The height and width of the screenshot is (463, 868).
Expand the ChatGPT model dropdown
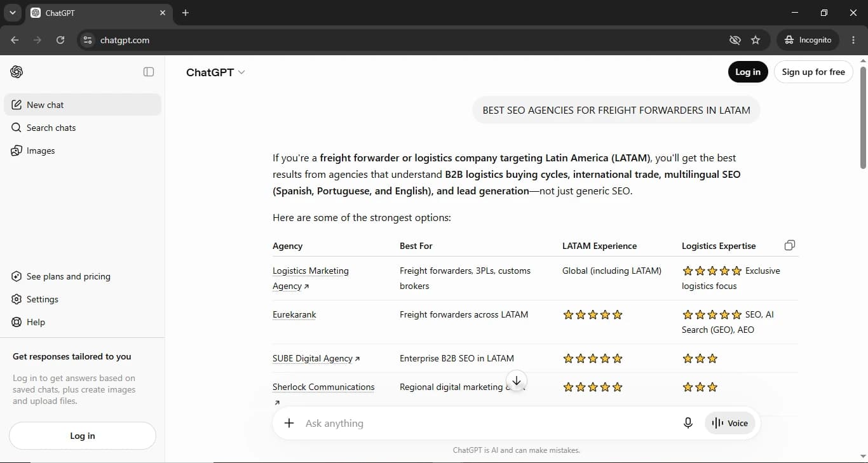[215, 72]
